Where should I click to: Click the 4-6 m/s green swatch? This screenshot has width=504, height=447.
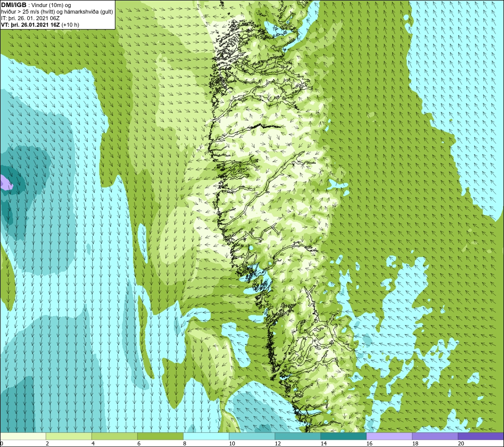click(114, 436)
